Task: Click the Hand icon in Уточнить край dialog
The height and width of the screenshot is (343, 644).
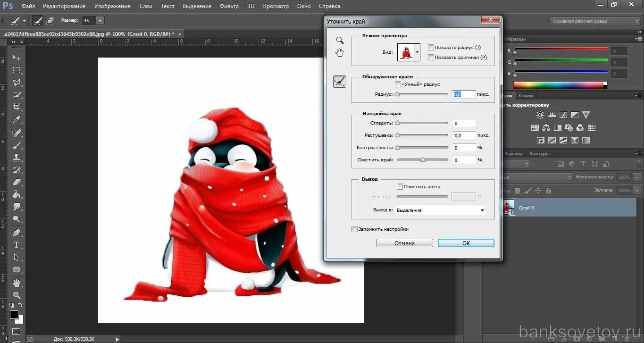Action: coord(340,52)
